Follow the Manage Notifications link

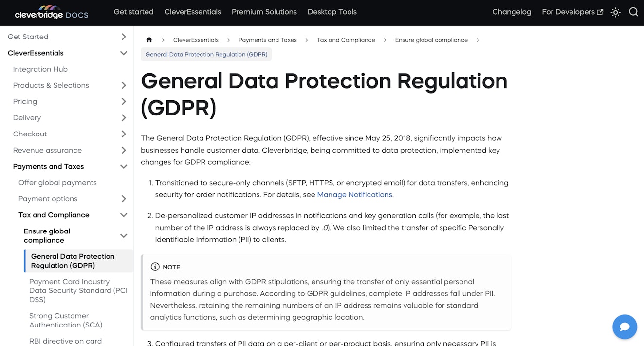354,195
